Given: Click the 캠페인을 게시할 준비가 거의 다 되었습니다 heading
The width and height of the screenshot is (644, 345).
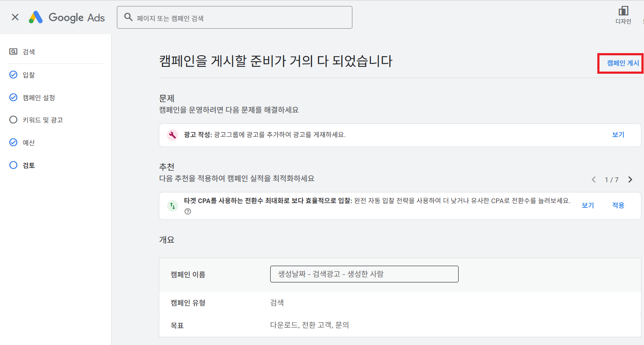Looking at the screenshot, I should tap(275, 61).
